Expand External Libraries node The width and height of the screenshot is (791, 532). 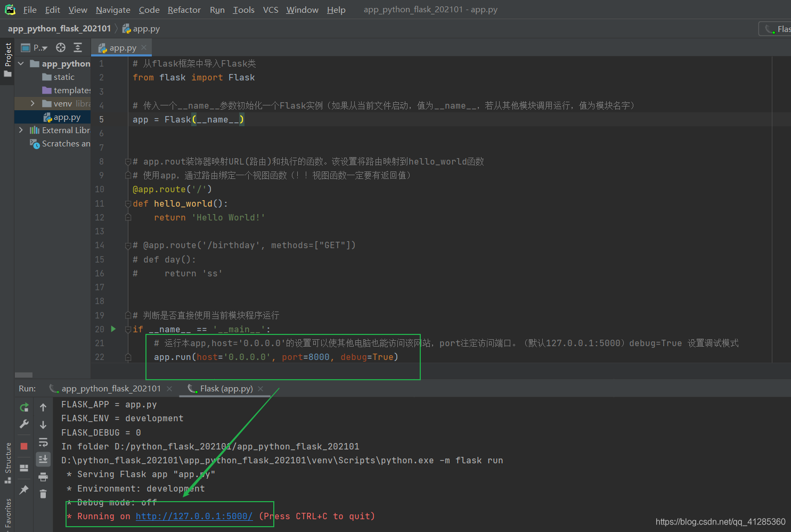21,130
